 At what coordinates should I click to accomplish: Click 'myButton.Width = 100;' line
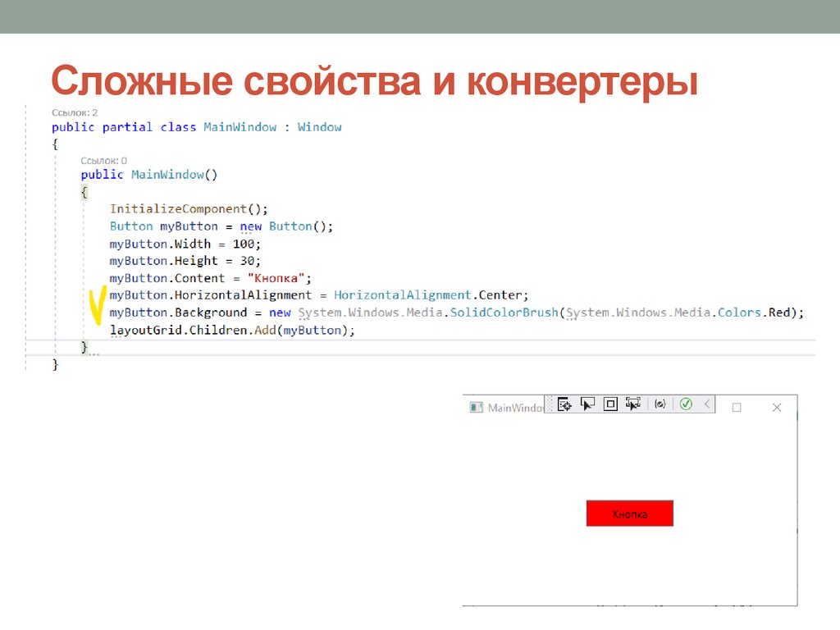pos(185,244)
